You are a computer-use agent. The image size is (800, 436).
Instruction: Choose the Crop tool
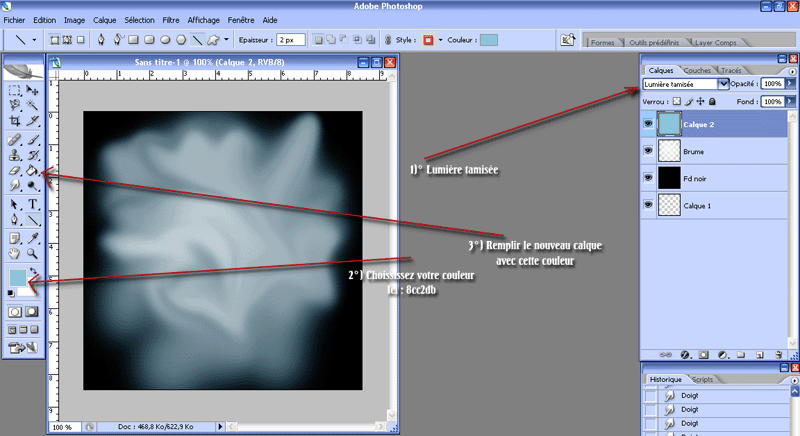[15, 121]
